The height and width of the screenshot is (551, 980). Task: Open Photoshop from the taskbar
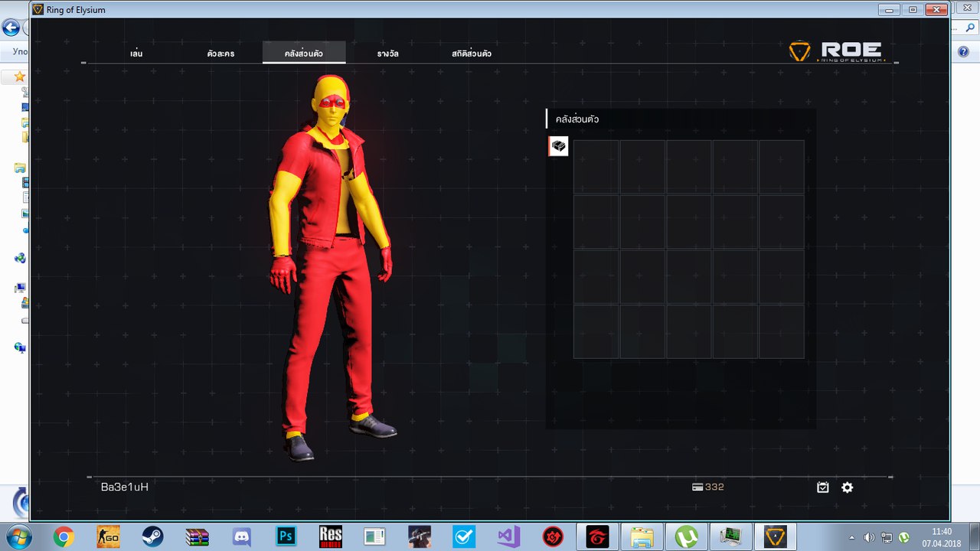[286, 536]
